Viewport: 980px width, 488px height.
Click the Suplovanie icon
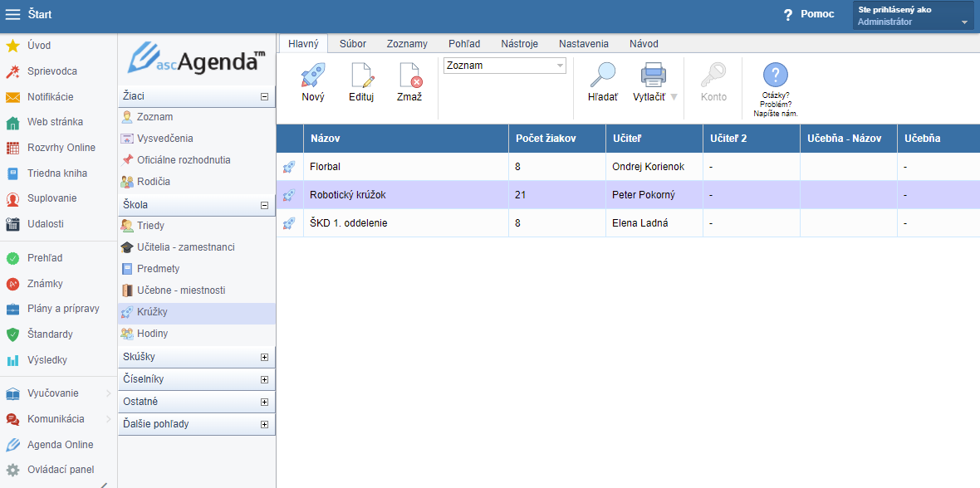(x=12, y=198)
